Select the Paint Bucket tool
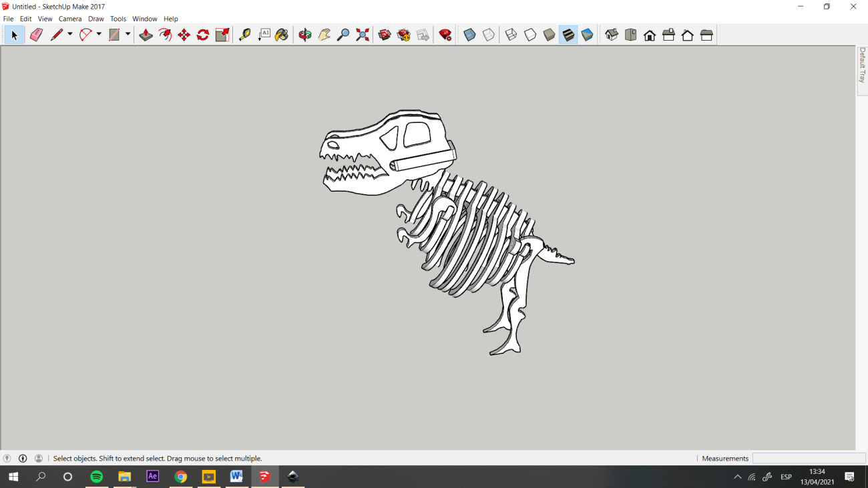The image size is (868, 488). tap(282, 35)
